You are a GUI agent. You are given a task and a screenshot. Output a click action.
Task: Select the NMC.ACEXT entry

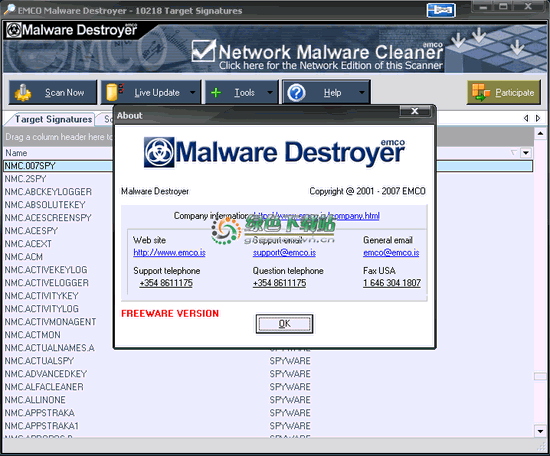[x=28, y=244]
